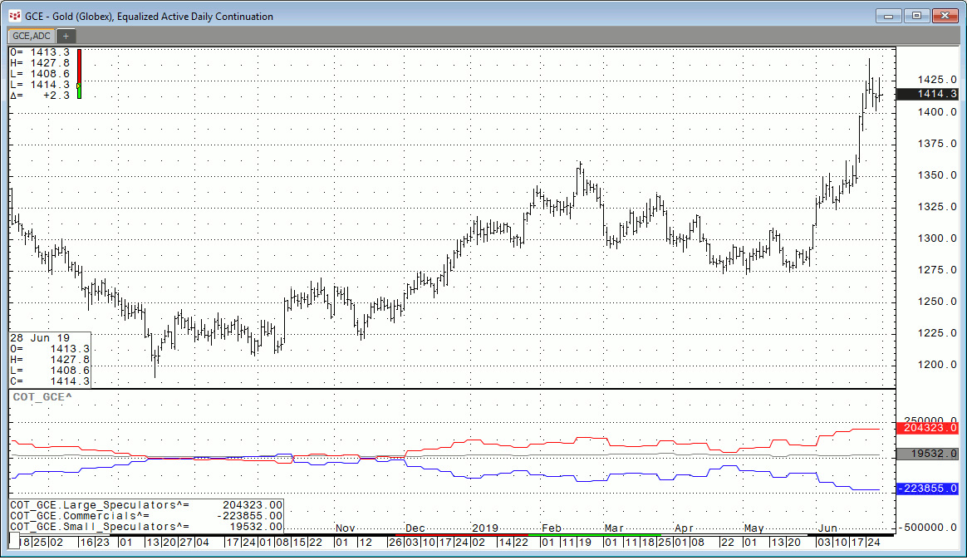Image resolution: width=967 pixels, height=560 pixels.
Task: Select the COT_GCE^ study label
Action: point(42,397)
